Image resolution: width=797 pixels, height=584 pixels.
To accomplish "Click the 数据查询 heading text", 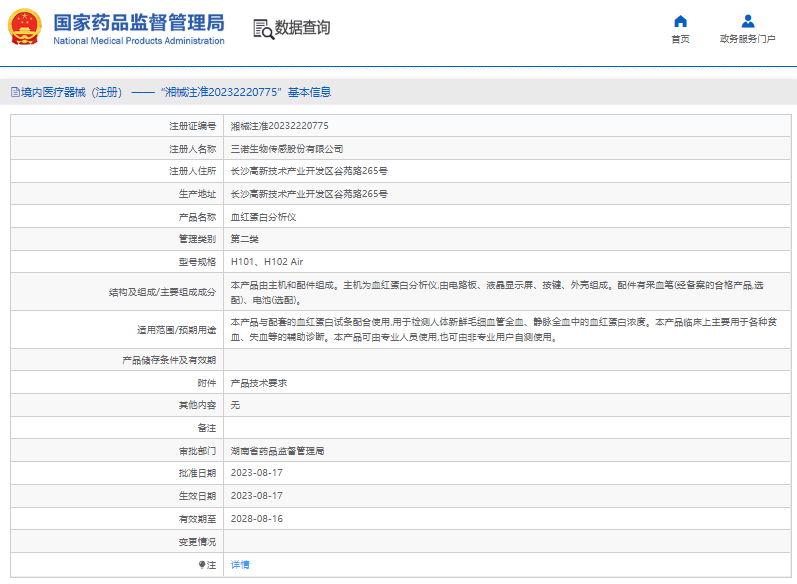I will pyautogui.click(x=302, y=28).
